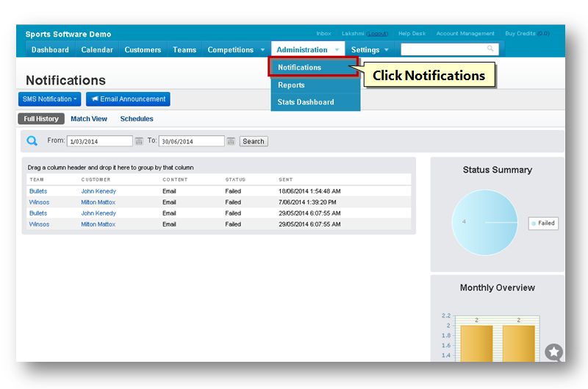Expand the Administration menu
Screen dimensions: 588x389
(308, 49)
